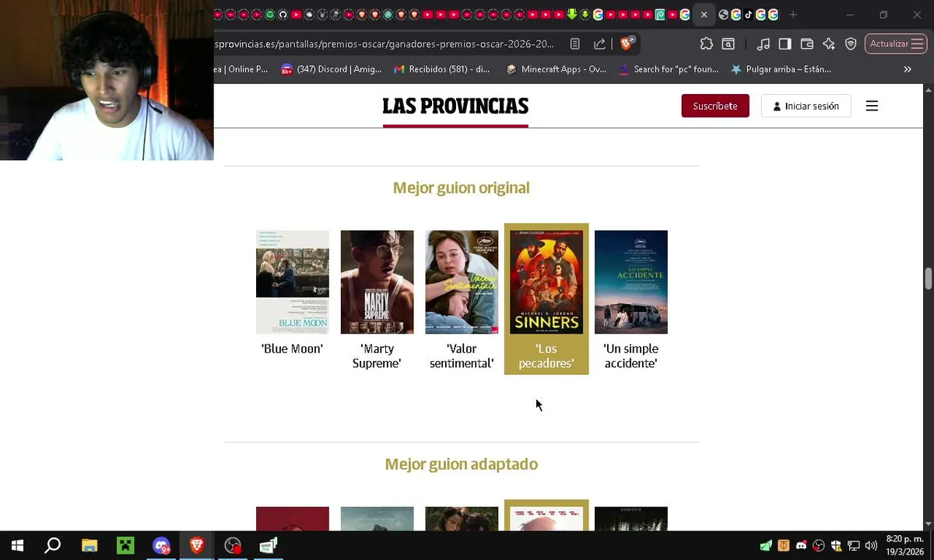Open Discord from the taskbar

click(x=161, y=545)
